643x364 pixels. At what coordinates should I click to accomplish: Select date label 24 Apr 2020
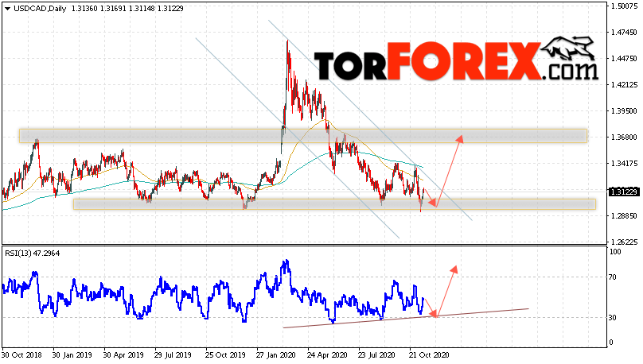pos(327,355)
